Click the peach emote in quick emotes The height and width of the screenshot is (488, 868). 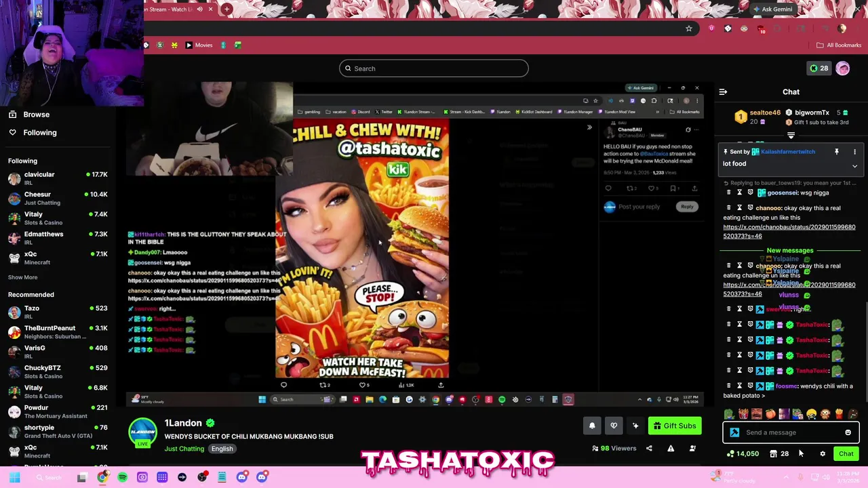pyautogui.click(x=770, y=414)
